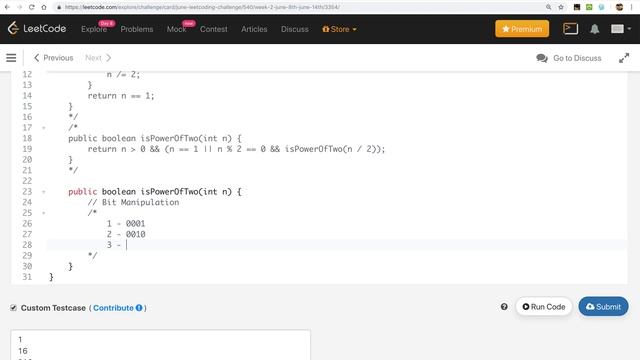Toggle the Custom Testcase checkbox
The height and width of the screenshot is (360, 640).
click(13, 308)
